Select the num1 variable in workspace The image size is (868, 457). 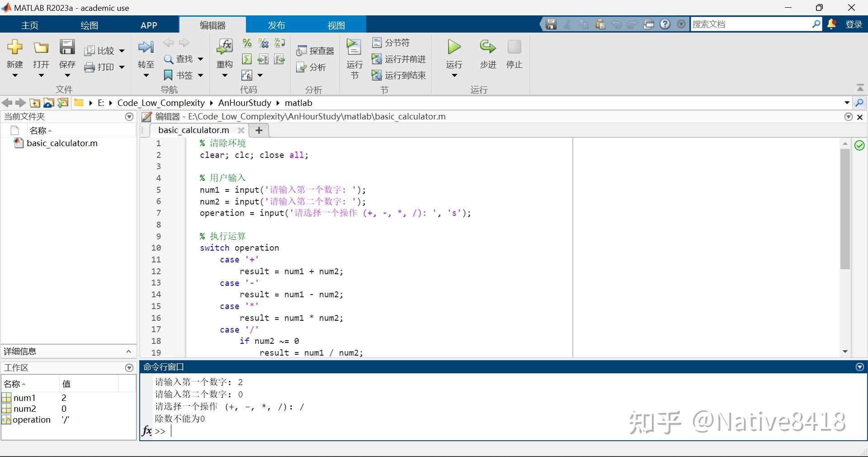click(x=24, y=398)
